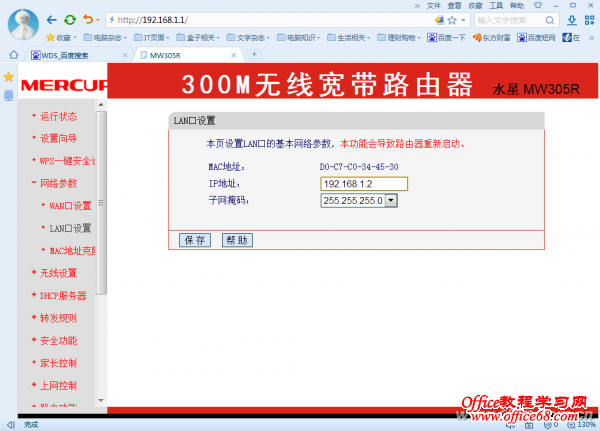This screenshot has width=600, height=431.
Task: Click the download arrow icon
Action: pos(572,20)
